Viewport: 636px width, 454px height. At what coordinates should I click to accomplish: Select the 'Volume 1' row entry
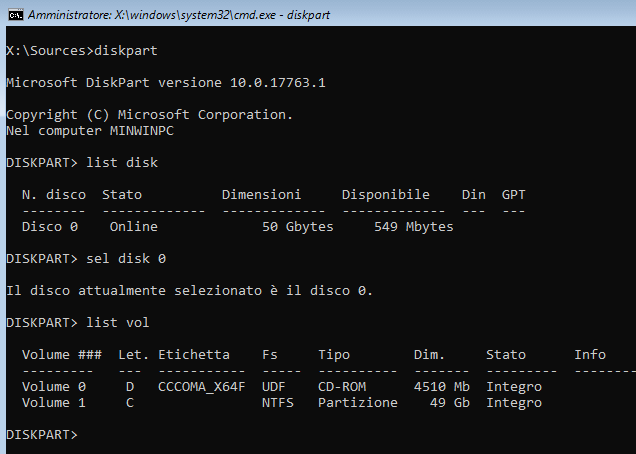[53, 403]
